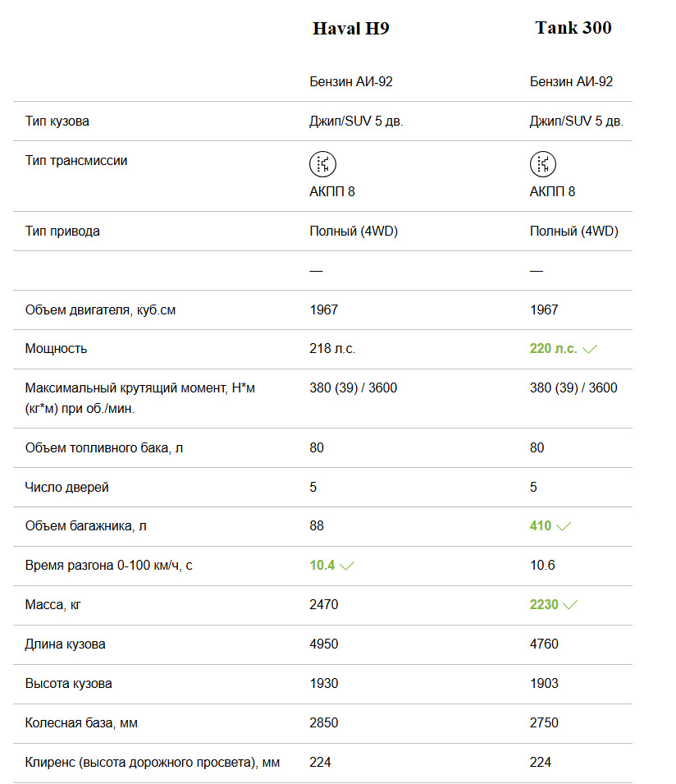The width and height of the screenshot is (676, 784).
Task: Click the 'Мощность' row label
Action: [x=56, y=349]
